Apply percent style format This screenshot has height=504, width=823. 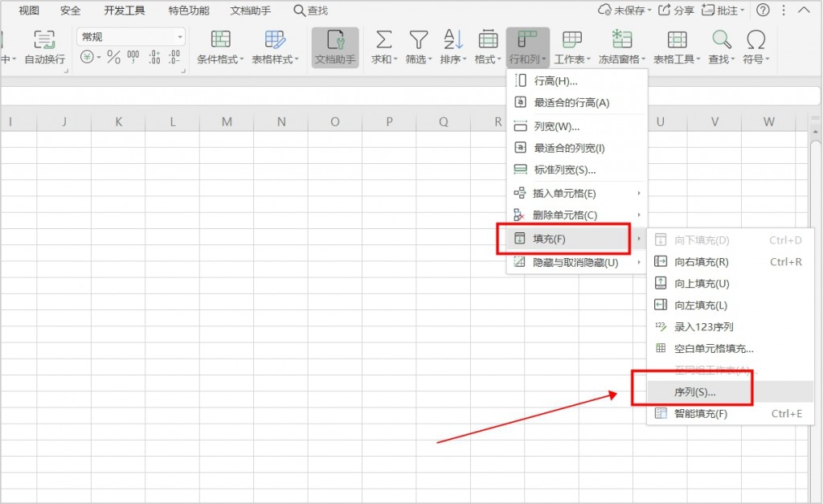[x=113, y=57]
